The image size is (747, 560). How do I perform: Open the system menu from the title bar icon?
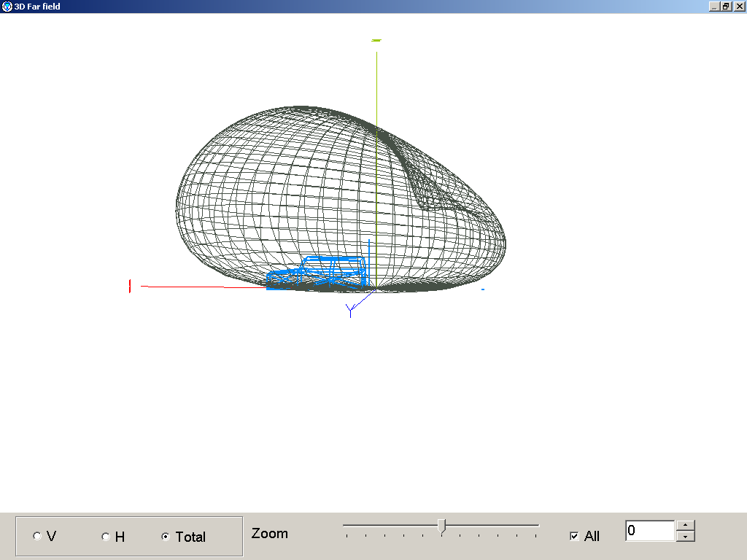click(7, 7)
